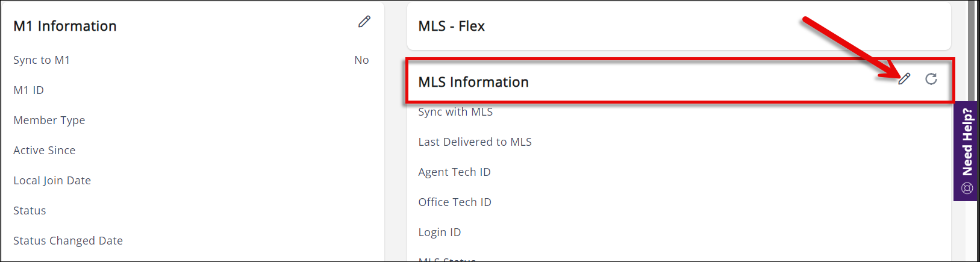Screen dimensions: 980x262
Task: Click the Active Since field label
Action: pyautogui.click(x=45, y=151)
